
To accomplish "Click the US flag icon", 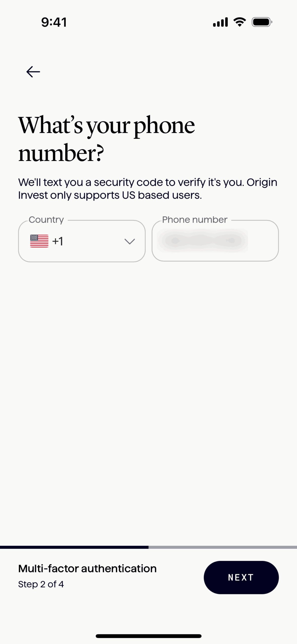I will (x=39, y=241).
